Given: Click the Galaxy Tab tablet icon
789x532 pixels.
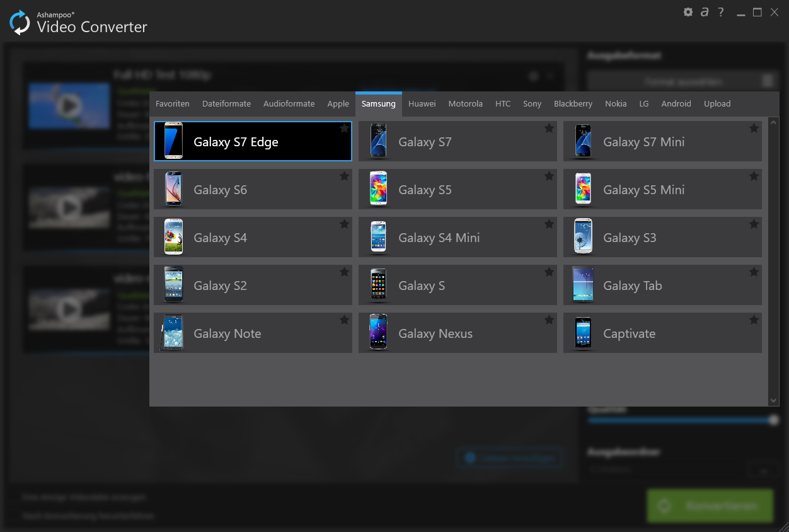Looking at the screenshot, I should pos(583,285).
